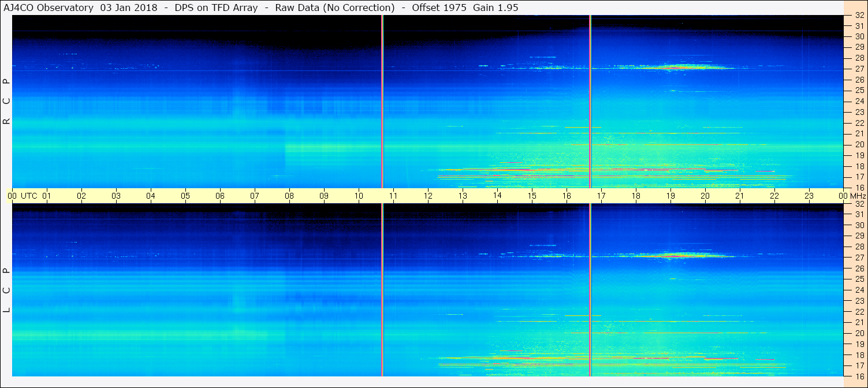
Task: Click hour label "01" on time axis
Action: [x=47, y=196]
